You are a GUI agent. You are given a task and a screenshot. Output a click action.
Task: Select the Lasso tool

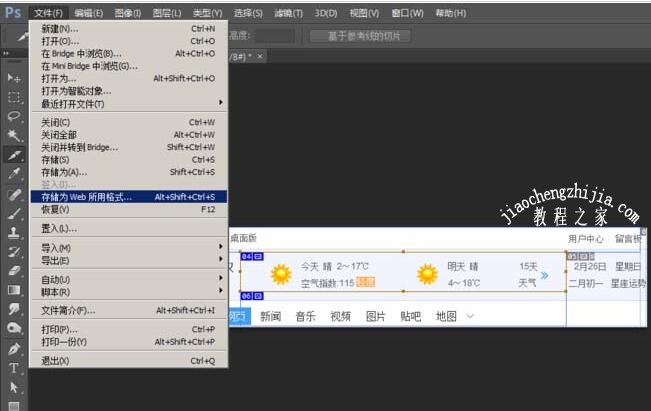(14, 116)
